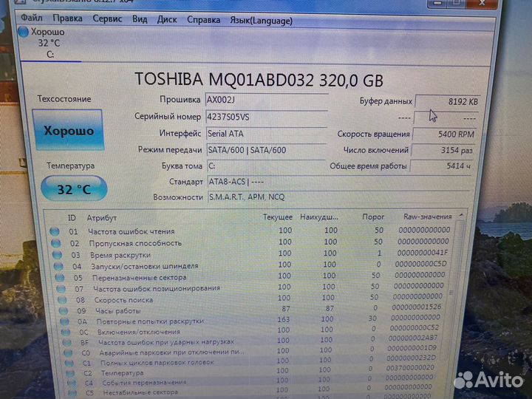Click status dot for Запуски/остановки шпинделя
This screenshot has width=532, height=399.
click(x=58, y=266)
